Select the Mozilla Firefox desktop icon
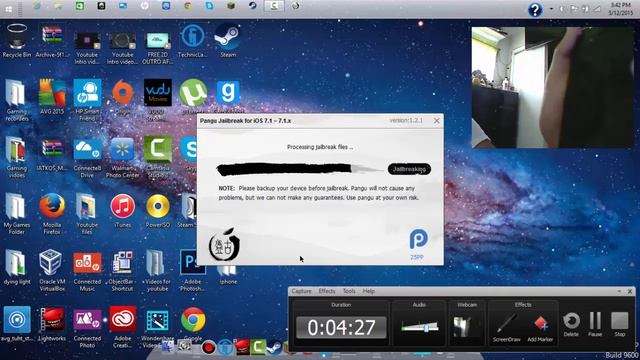Viewport: 640px width, 360px height. [x=52, y=214]
